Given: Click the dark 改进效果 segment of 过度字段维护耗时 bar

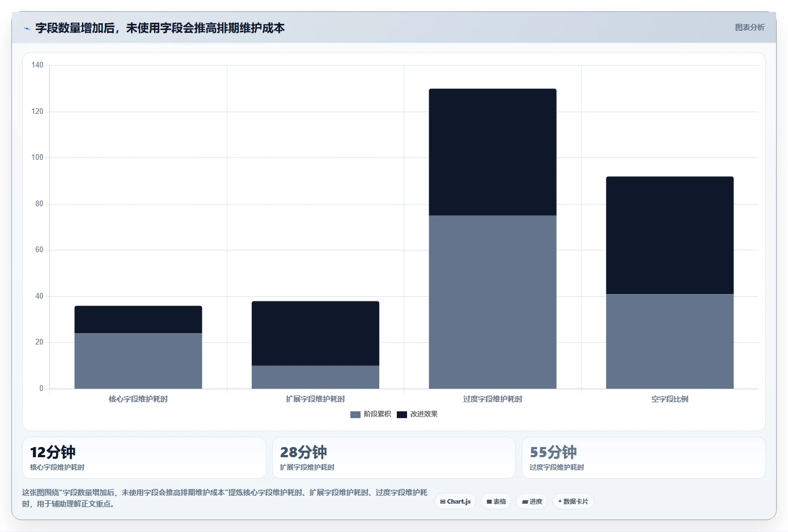Looking at the screenshot, I should [x=493, y=152].
